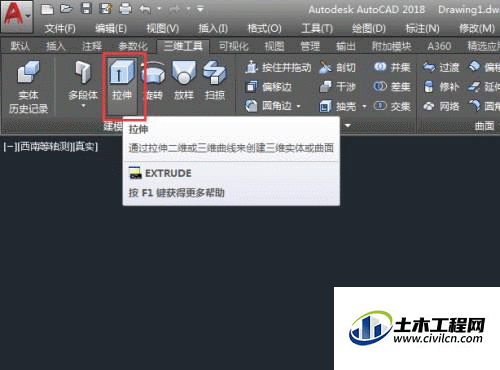Click the 网络 surface network tool
This screenshot has width=500, height=370.
click(x=441, y=106)
